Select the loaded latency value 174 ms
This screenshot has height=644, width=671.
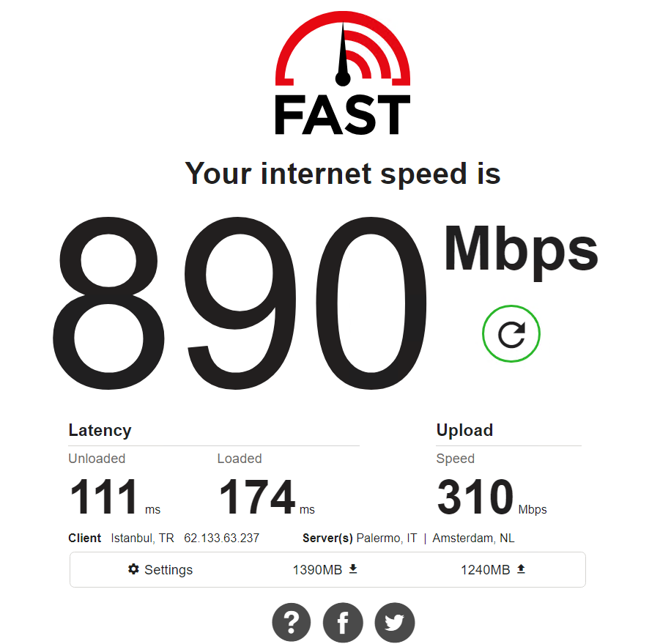click(266, 497)
